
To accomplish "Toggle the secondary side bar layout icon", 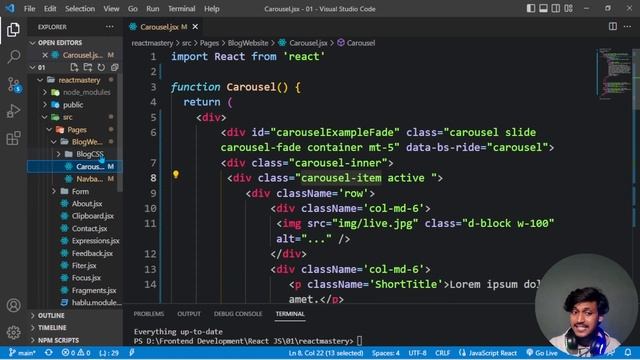I will tap(556, 9).
